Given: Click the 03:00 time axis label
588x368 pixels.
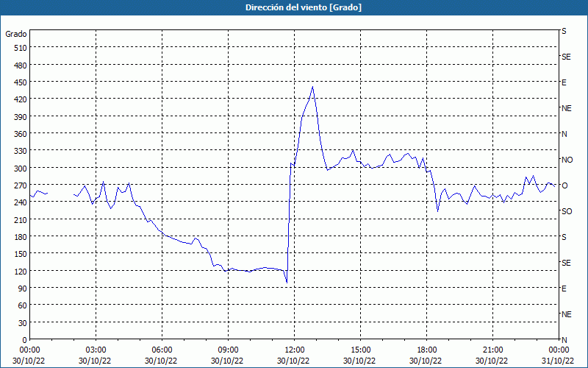Looking at the screenshot, I should 96,350.
